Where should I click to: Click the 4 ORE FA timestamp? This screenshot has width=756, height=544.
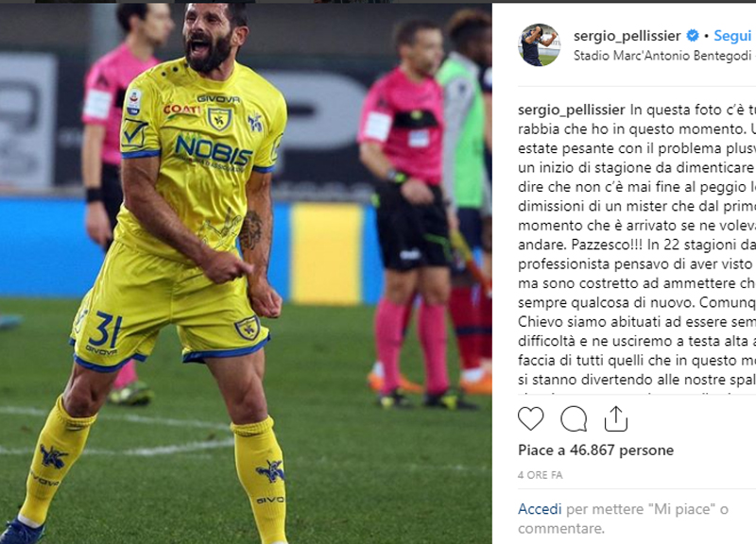540,475
